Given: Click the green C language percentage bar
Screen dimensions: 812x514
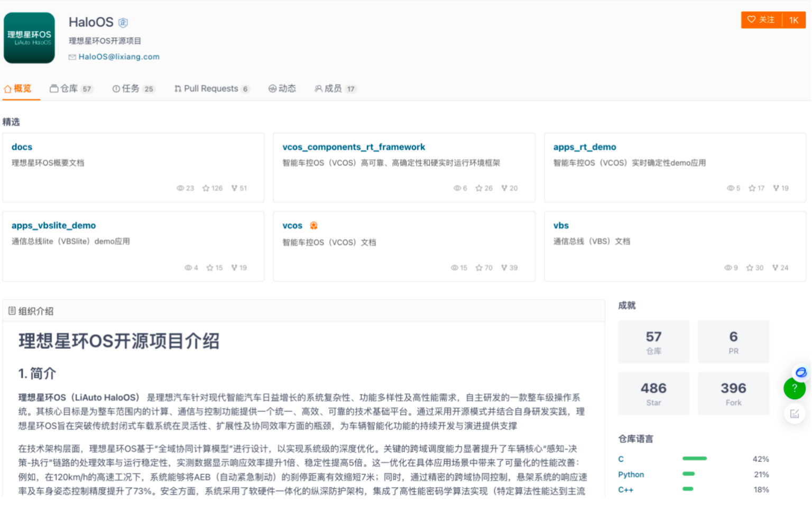Looking at the screenshot, I should tap(695, 458).
